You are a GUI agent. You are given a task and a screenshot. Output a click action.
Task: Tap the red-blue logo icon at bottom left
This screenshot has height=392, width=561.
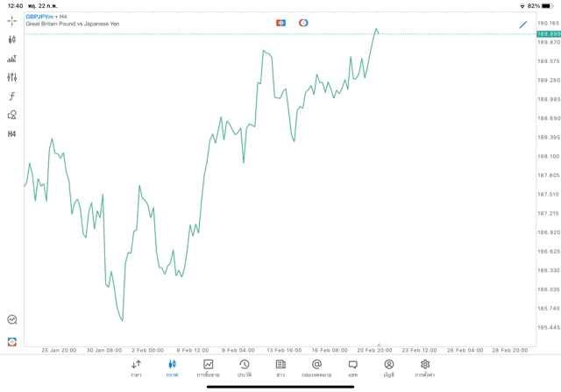pos(11,341)
